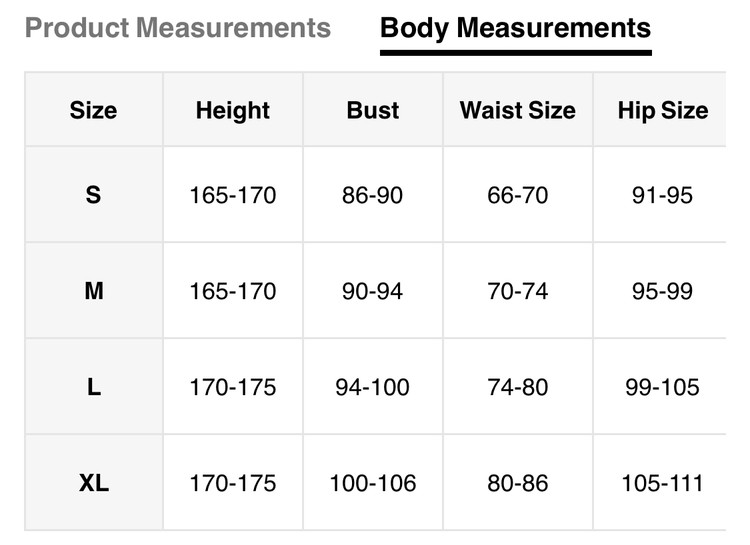Viewport: 750px width, 545px height.
Task: Click the XL hip value 105-111
Action: [x=662, y=484]
